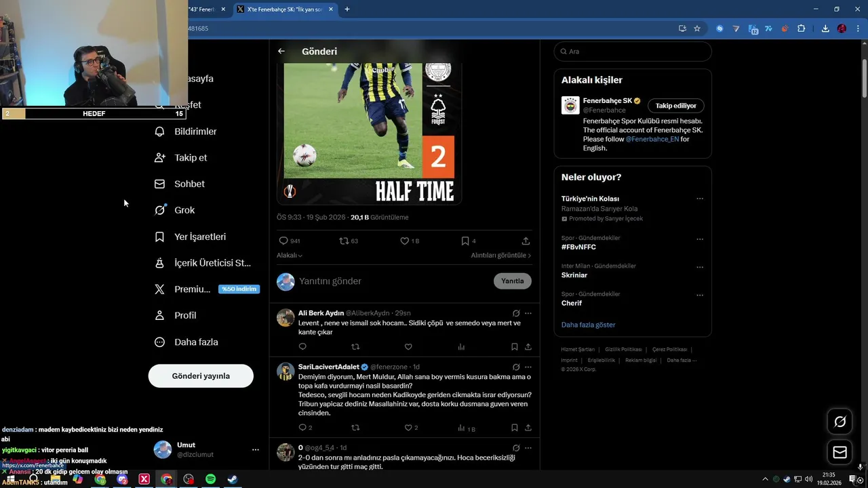
Task: Click the Yanıtla button
Action: [x=513, y=281]
